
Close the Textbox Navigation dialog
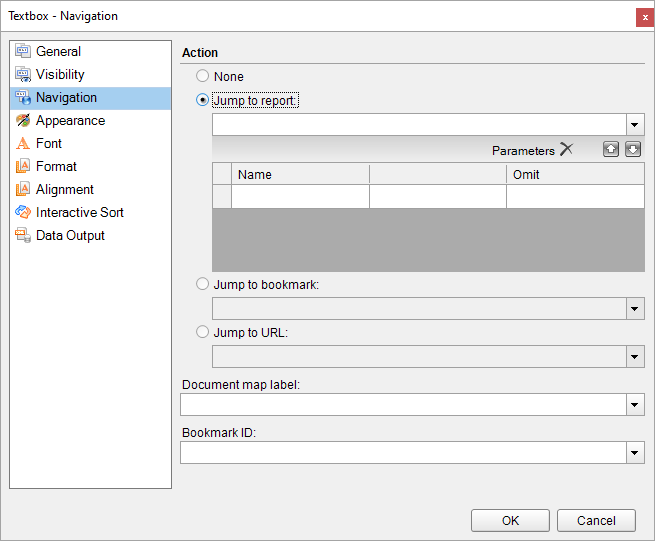click(x=645, y=18)
